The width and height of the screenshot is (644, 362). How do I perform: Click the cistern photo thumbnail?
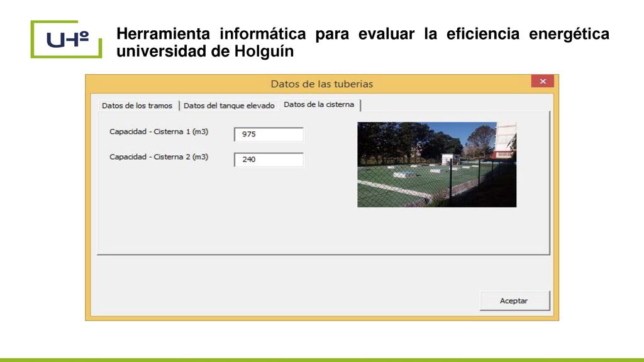[x=436, y=165]
